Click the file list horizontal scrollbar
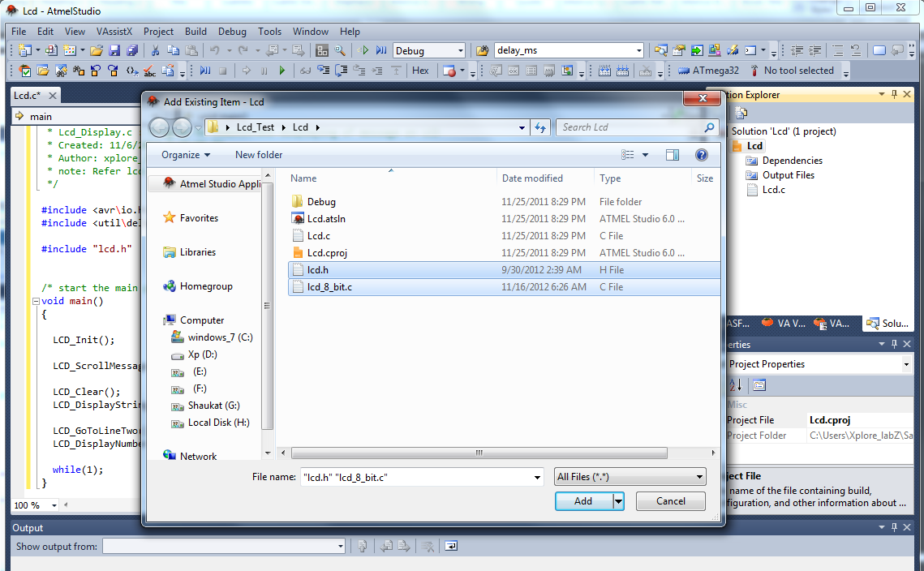Viewport: 924px width, 571px height. coord(479,453)
